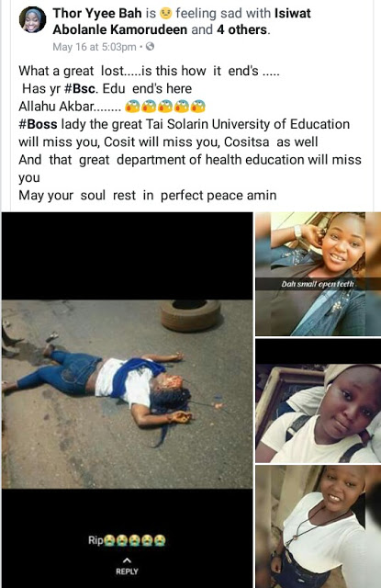Open the middle right photo with white headwrap
The width and height of the screenshot is (381, 588).
pos(318,401)
